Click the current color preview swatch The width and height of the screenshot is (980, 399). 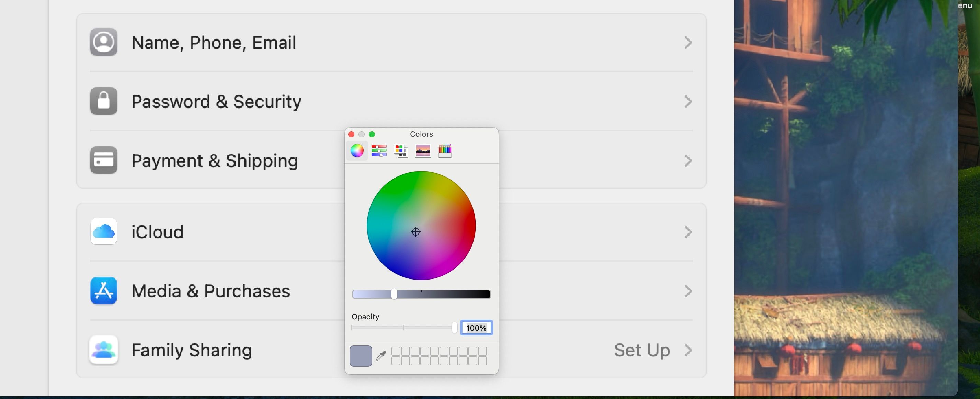(x=361, y=356)
